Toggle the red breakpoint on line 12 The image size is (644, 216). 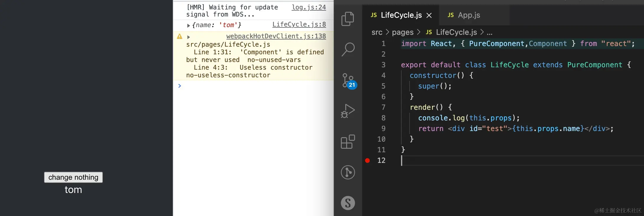click(367, 161)
